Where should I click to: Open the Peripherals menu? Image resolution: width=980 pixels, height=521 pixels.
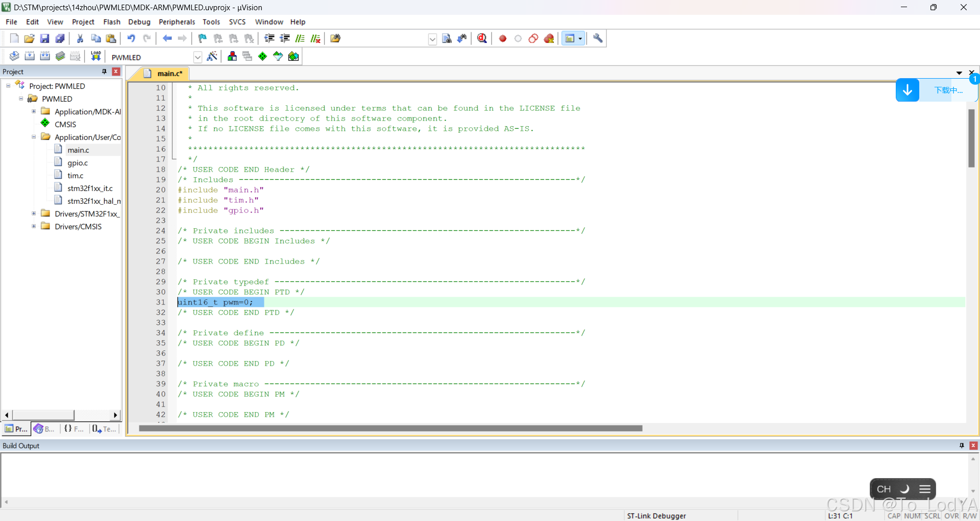[177, 22]
